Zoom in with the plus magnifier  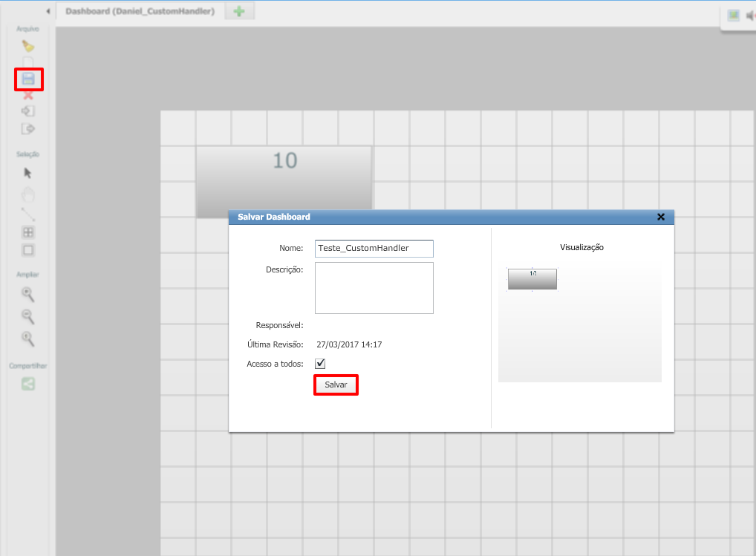28,294
